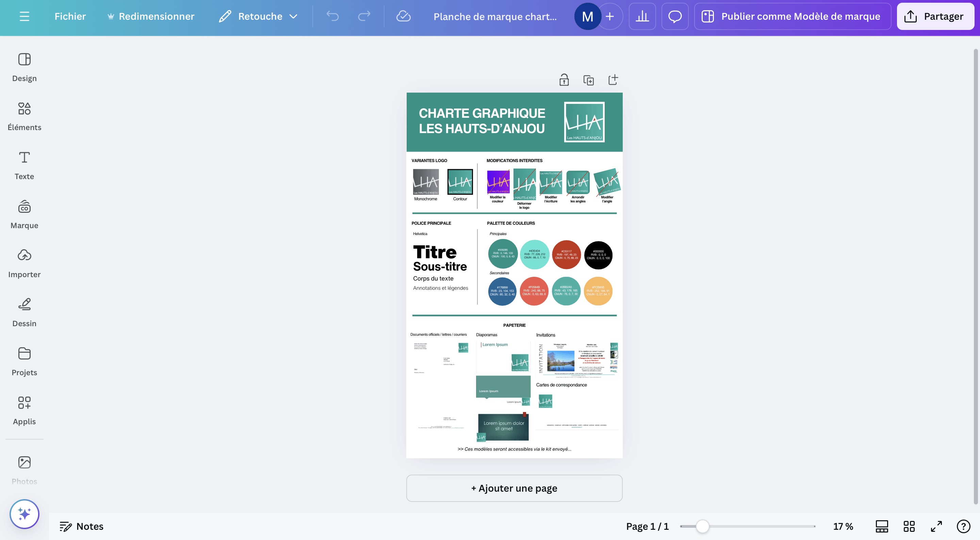Lock the page with padlock icon
980x540 pixels.
point(564,80)
